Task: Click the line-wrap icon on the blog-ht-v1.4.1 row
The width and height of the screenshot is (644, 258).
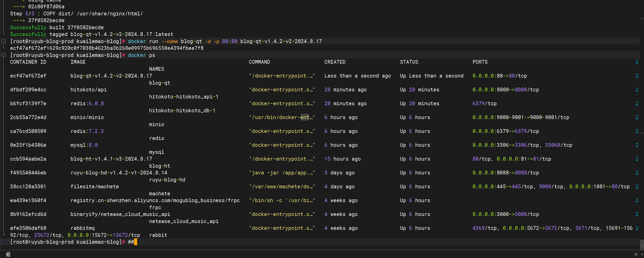Action: [637, 159]
